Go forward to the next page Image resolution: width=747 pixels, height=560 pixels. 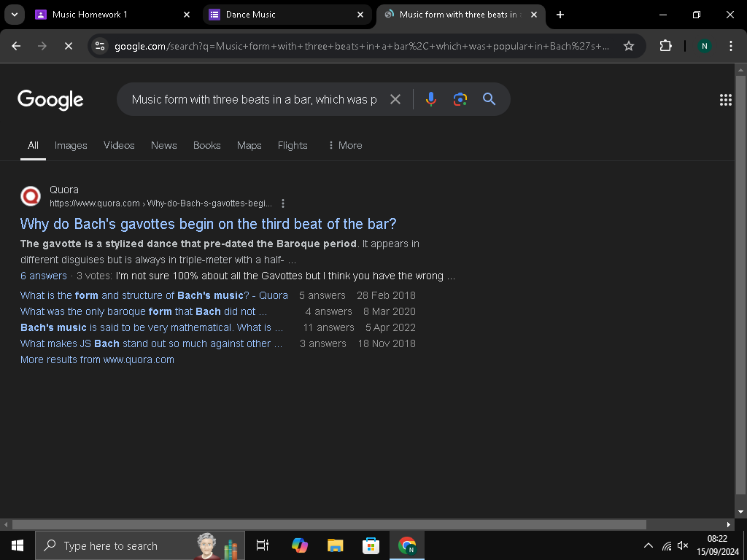click(x=42, y=46)
